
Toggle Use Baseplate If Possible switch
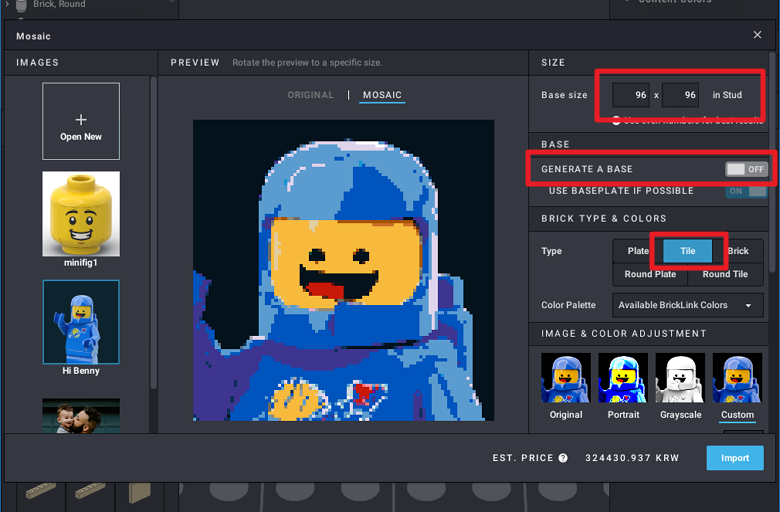746,191
